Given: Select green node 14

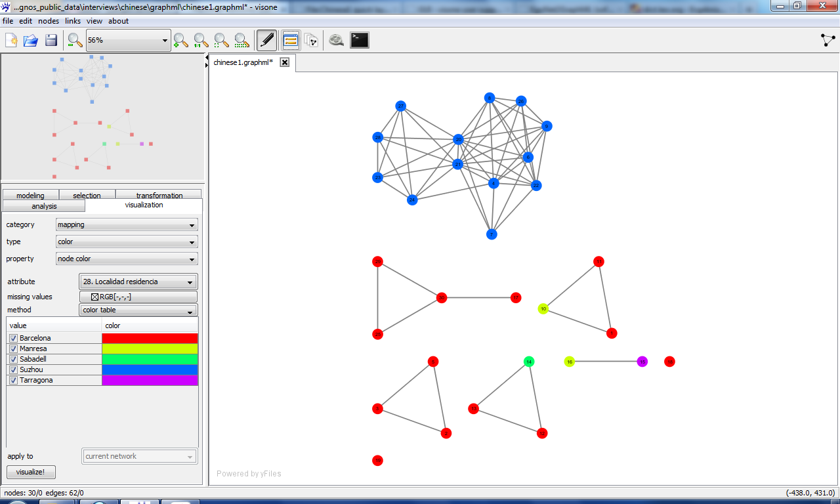Looking at the screenshot, I should coord(529,362).
